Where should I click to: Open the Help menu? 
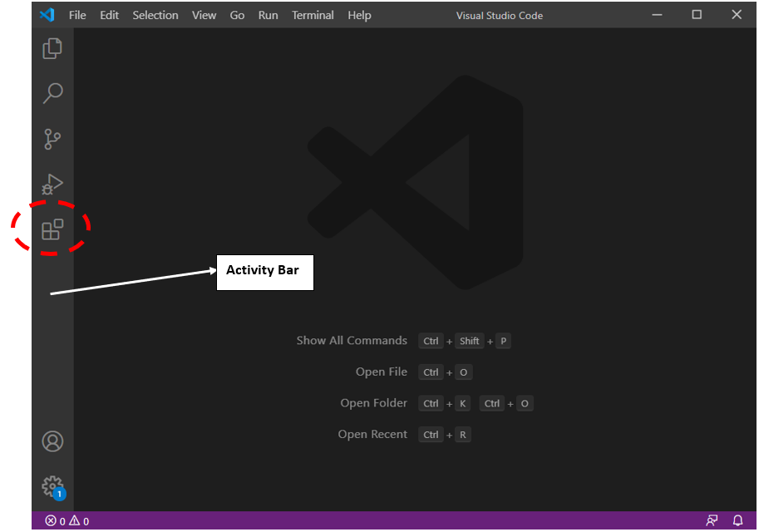pyautogui.click(x=359, y=14)
